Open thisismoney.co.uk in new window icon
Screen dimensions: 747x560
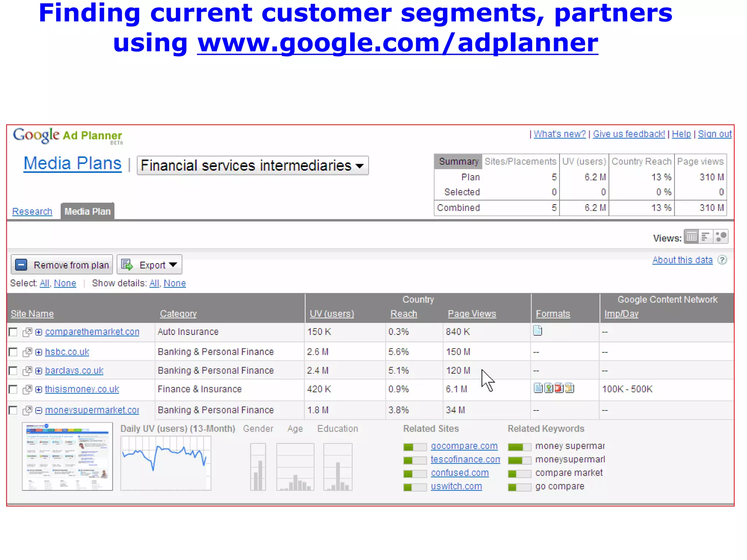(x=27, y=389)
